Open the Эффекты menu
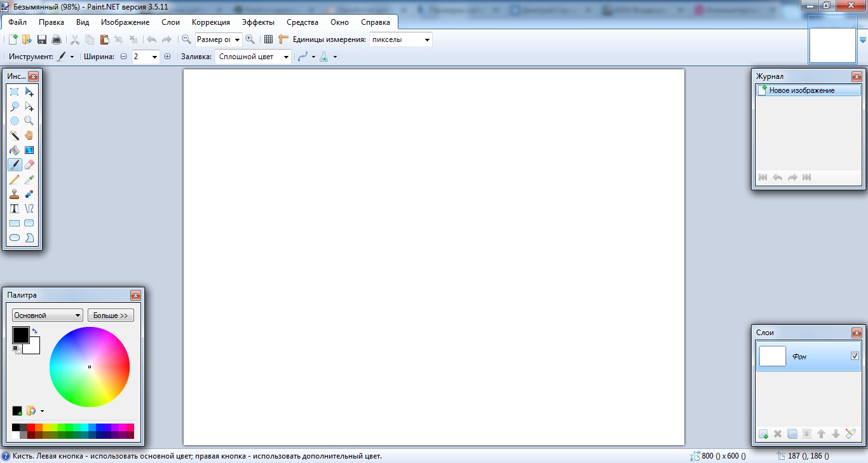The width and height of the screenshot is (868, 463). tap(259, 22)
